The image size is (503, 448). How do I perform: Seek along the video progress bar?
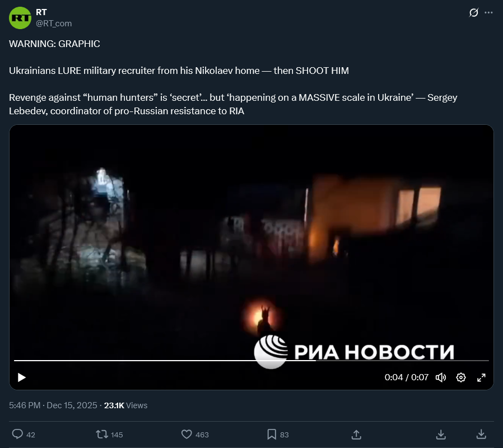pyautogui.click(x=251, y=361)
